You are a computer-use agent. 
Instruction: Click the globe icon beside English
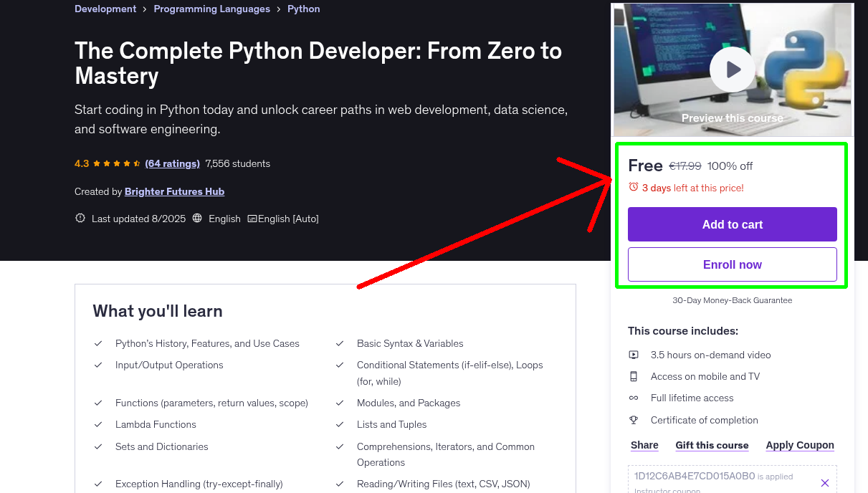tap(197, 218)
